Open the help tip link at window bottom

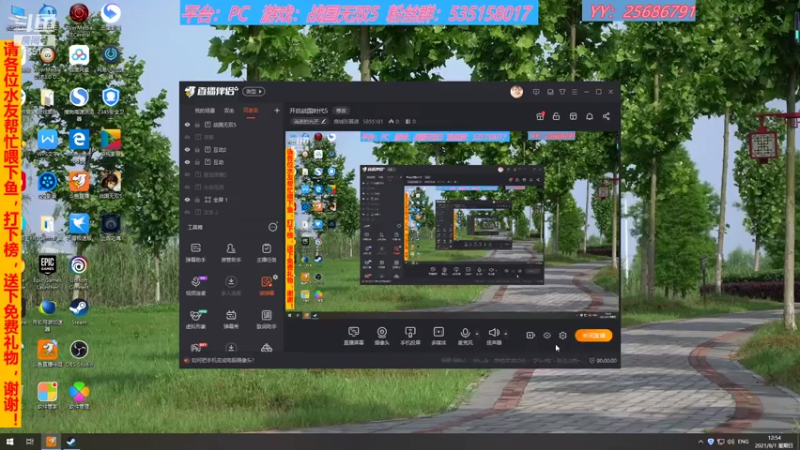tap(222, 360)
